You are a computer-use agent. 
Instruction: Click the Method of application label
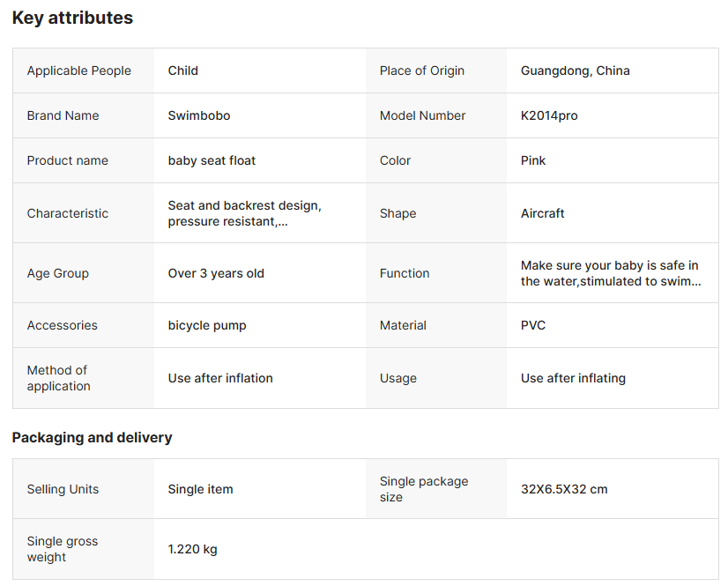coord(58,378)
